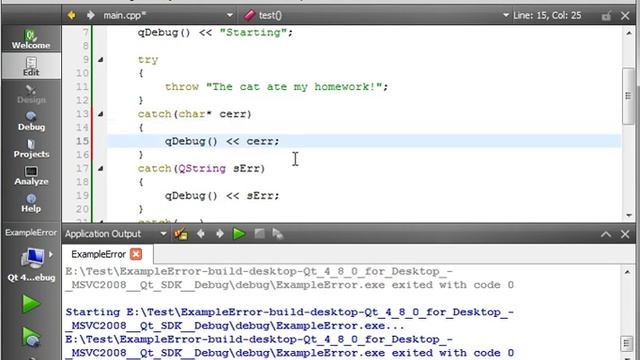Image resolution: width=640 pixels, height=360 pixels.
Task: Click line number 11 in the gutter
Action: coord(82,87)
